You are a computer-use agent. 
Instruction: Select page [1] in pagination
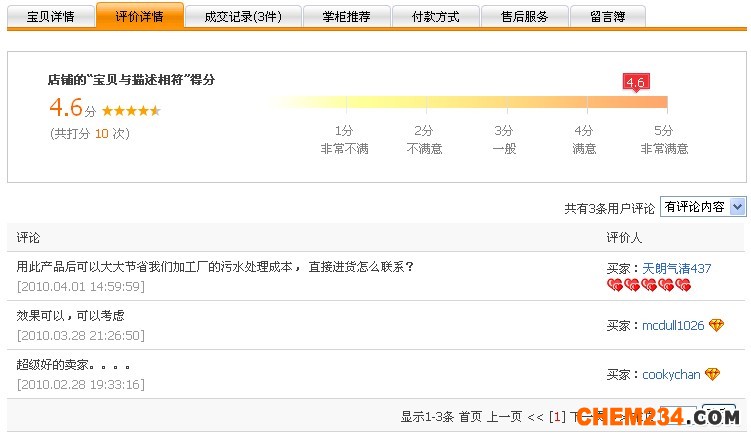click(x=558, y=417)
